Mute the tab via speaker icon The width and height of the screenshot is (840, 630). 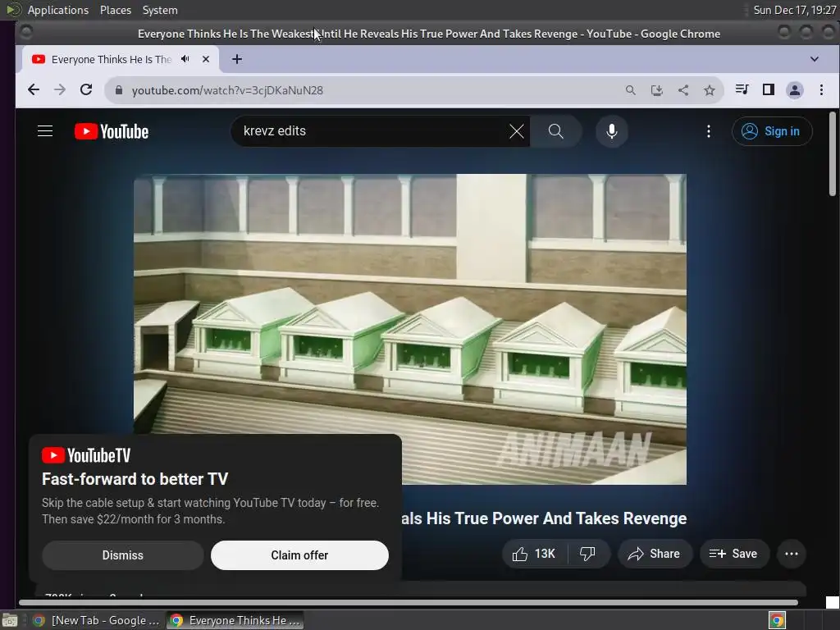pos(185,59)
